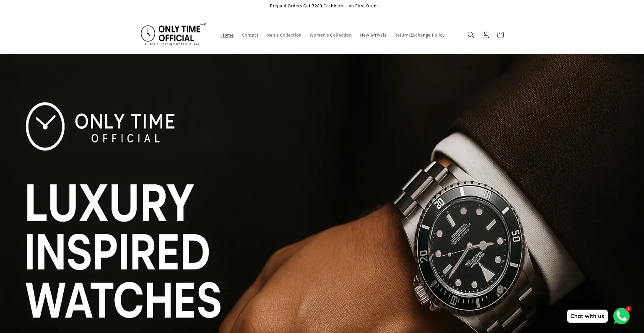The width and height of the screenshot is (644, 333).
Task: Click the Only Time Official banner wordmark
Action: pos(125,128)
